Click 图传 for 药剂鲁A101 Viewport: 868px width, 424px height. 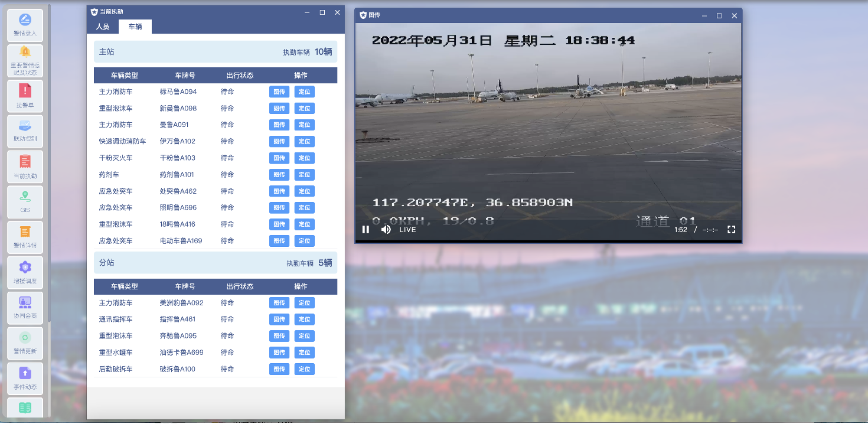279,175
